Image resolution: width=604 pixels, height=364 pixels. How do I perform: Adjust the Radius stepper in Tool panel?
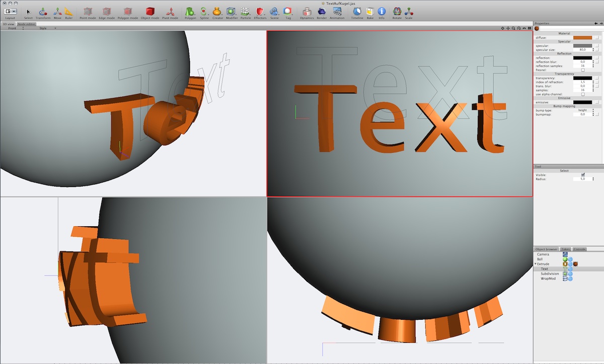[x=593, y=178]
